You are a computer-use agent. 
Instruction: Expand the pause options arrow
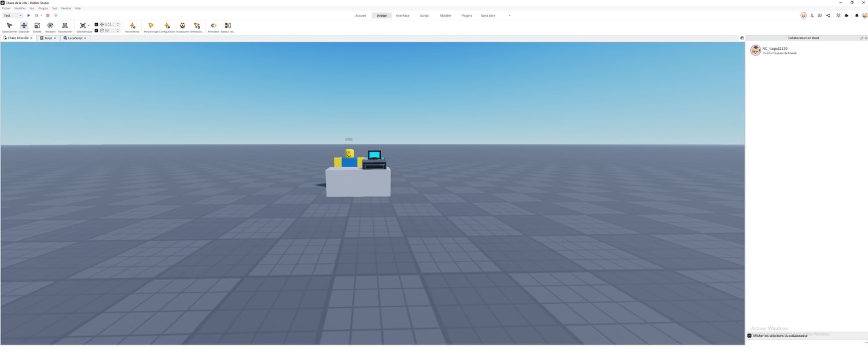click(x=41, y=16)
